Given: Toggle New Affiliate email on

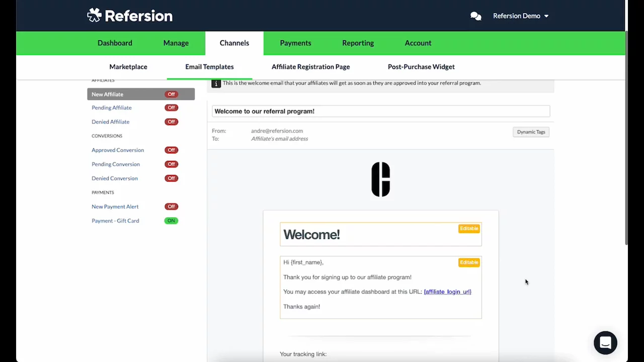Looking at the screenshot, I should pyautogui.click(x=171, y=94).
